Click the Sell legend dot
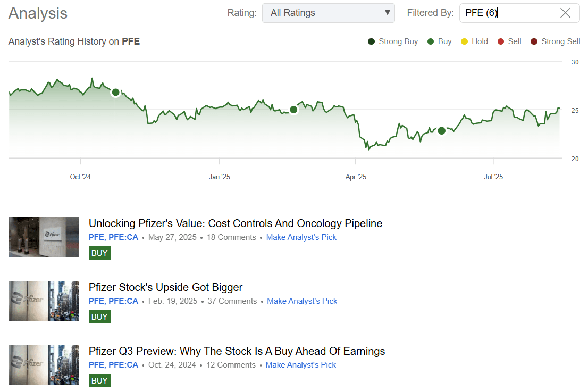588x391 pixels. [500, 41]
